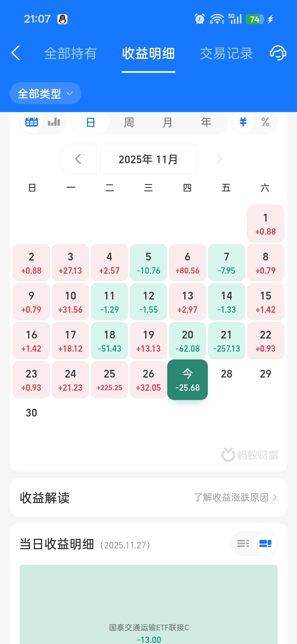
Task: Tap the back arrow icon
Action: [16, 53]
